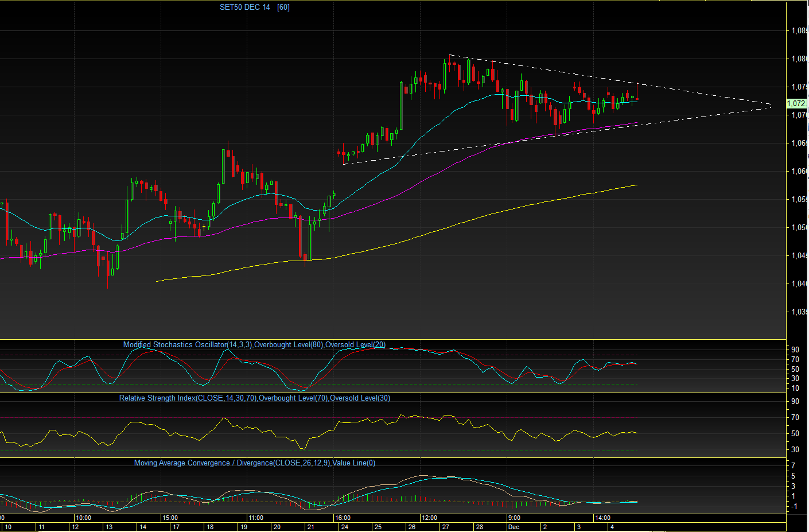
Task: Click the 11:00 time label on the time axis
Action: point(256,518)
